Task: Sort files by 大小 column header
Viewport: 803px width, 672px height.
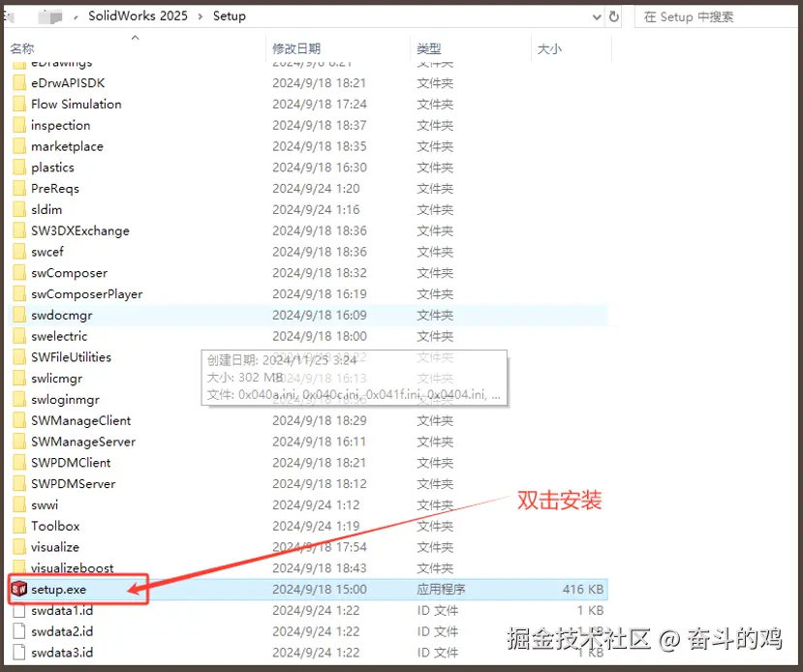Action: pos(549,48)
